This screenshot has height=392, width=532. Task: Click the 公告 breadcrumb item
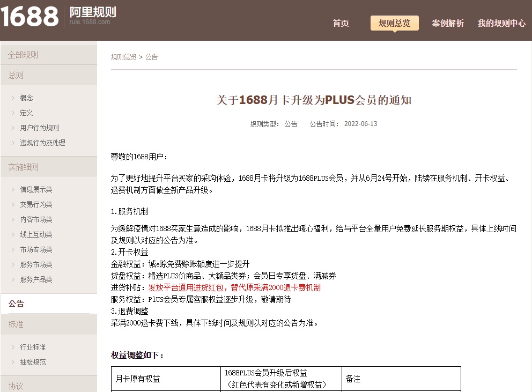151,57
